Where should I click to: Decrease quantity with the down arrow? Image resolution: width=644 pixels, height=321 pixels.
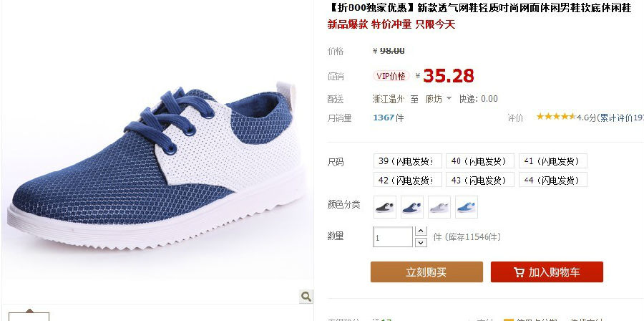coord(421,242)
